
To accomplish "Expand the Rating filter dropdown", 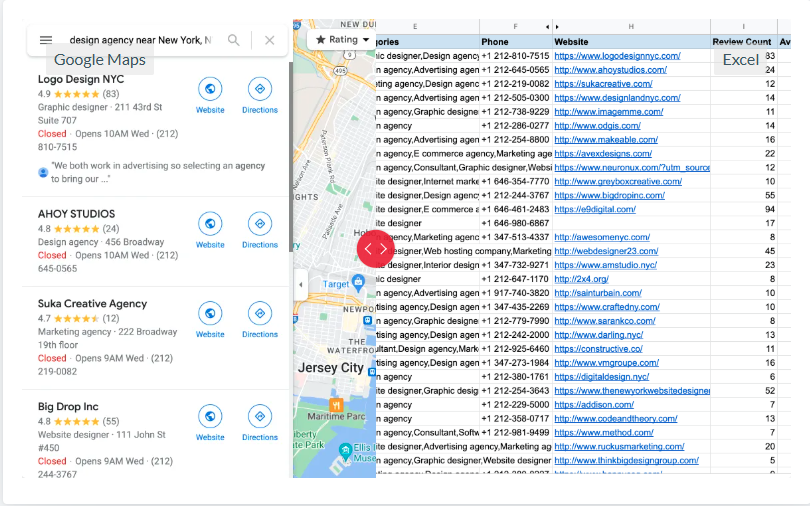I will click(342, 40).
